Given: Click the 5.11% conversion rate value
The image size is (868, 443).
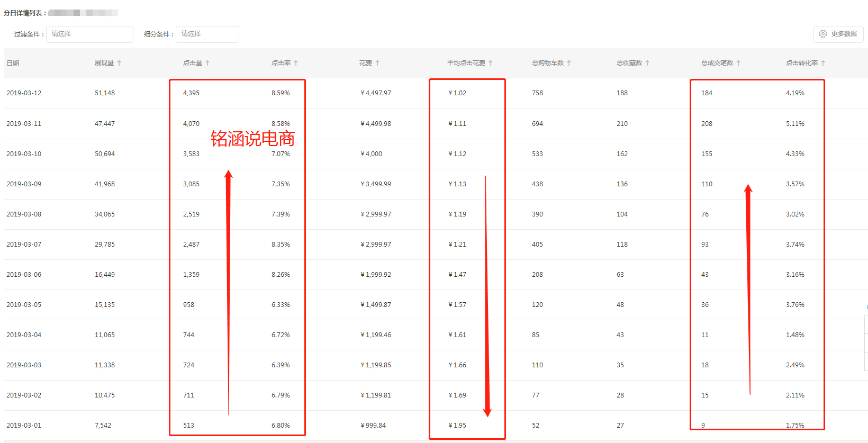Looking at the screenshot, I should click(795, 124).
